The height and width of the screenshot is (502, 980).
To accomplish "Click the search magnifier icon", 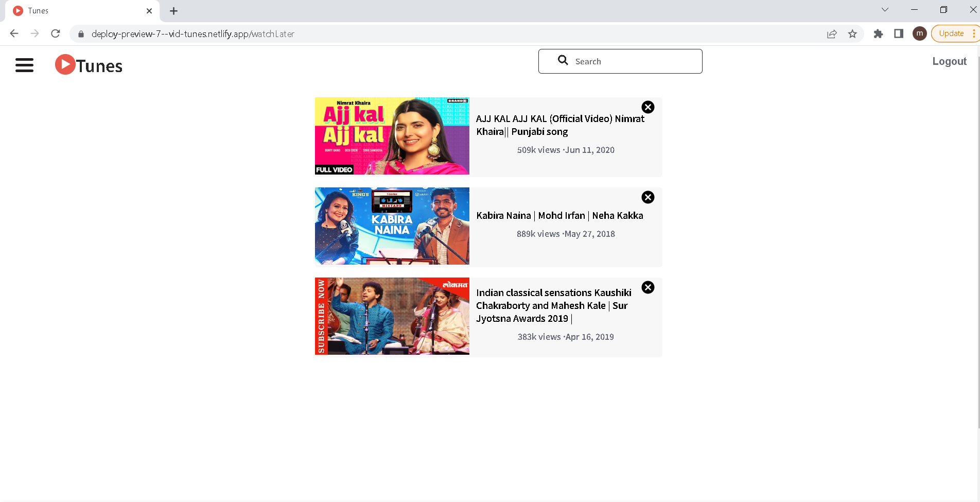I will click(563, 60).
